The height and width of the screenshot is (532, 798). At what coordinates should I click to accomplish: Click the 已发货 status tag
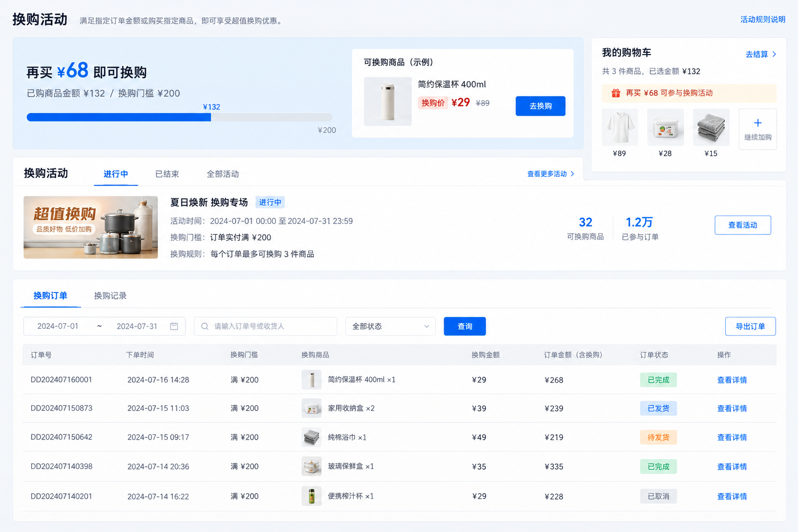point(658,408)
